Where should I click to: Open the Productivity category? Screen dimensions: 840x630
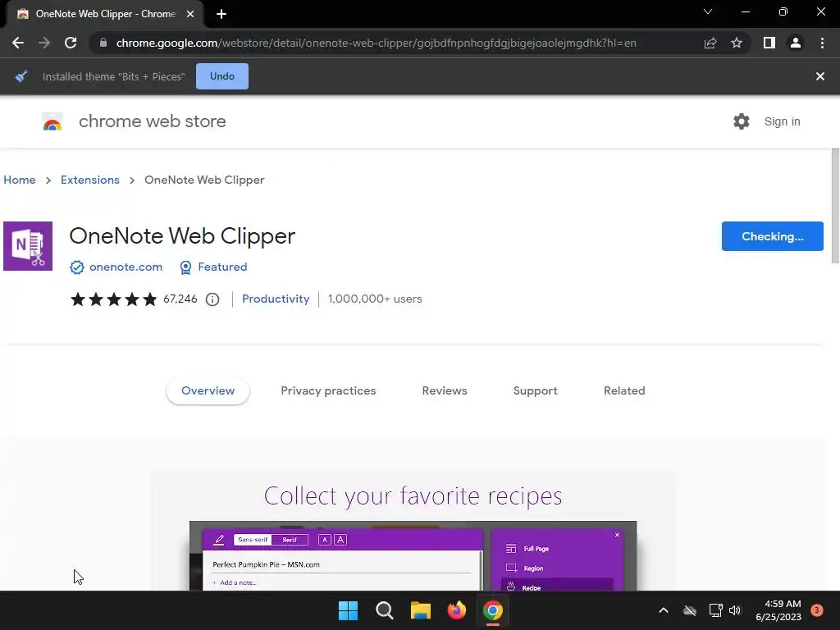click(x=276, y=299)
